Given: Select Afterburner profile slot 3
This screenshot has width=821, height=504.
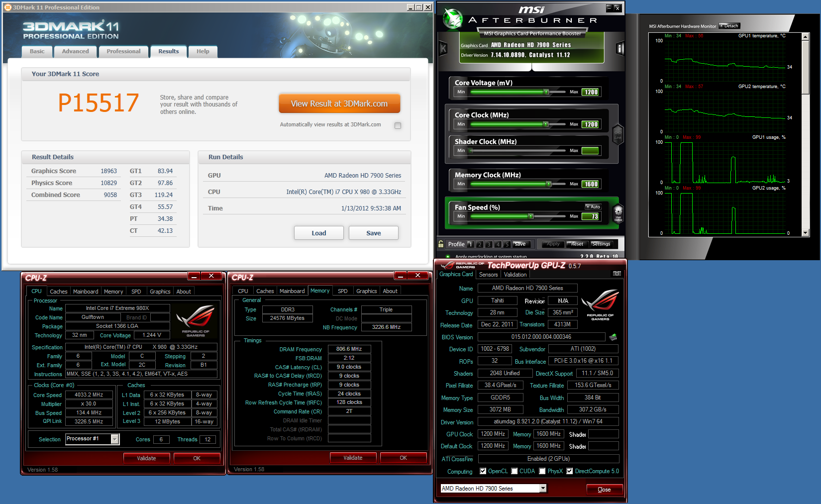Looking at the screenshot, I should click(x=489, y=244).
